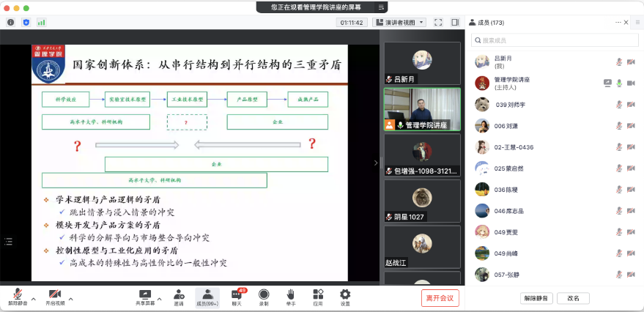Click the 改名 button in members panel
Image resolution: width=644 pixels, height=312 pixels.
click(x=573, y=298)
